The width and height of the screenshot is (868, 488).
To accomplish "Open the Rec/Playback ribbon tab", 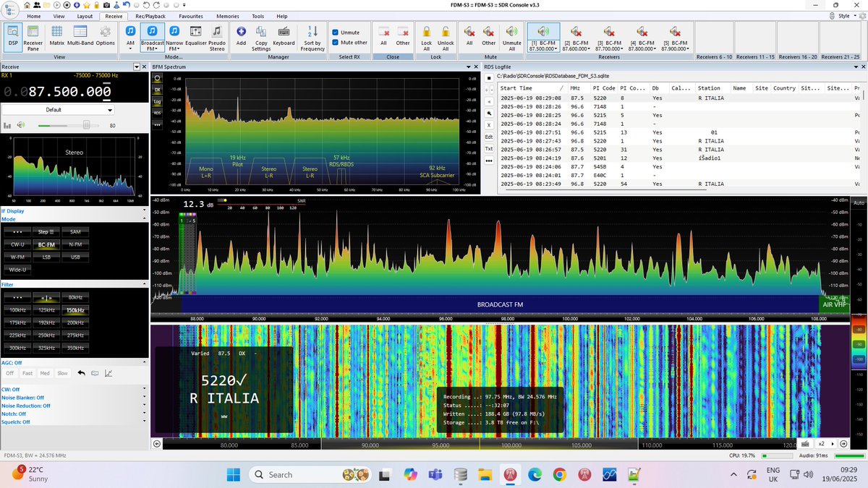I will 150,15.
